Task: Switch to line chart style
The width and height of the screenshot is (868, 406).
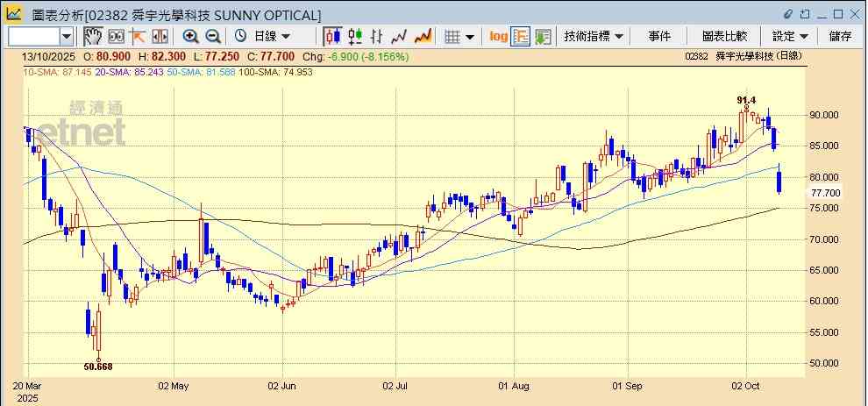Action: click(x=400, y=36)
